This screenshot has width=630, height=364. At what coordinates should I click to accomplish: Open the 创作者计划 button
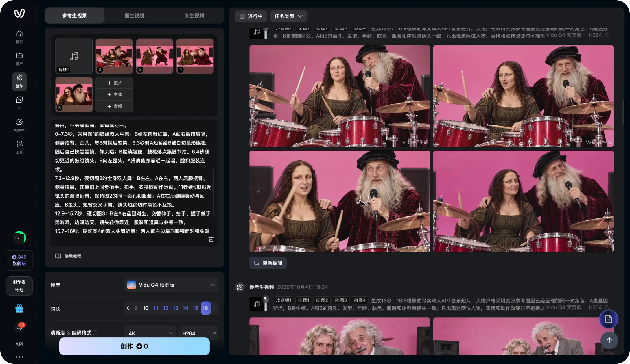click(x=19, y=286)
